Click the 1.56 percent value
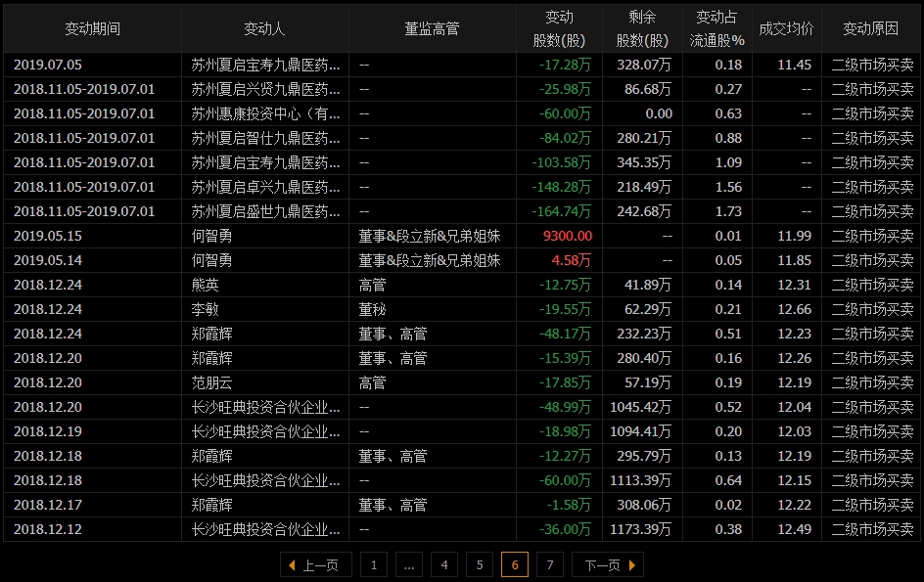 point(728,188)
